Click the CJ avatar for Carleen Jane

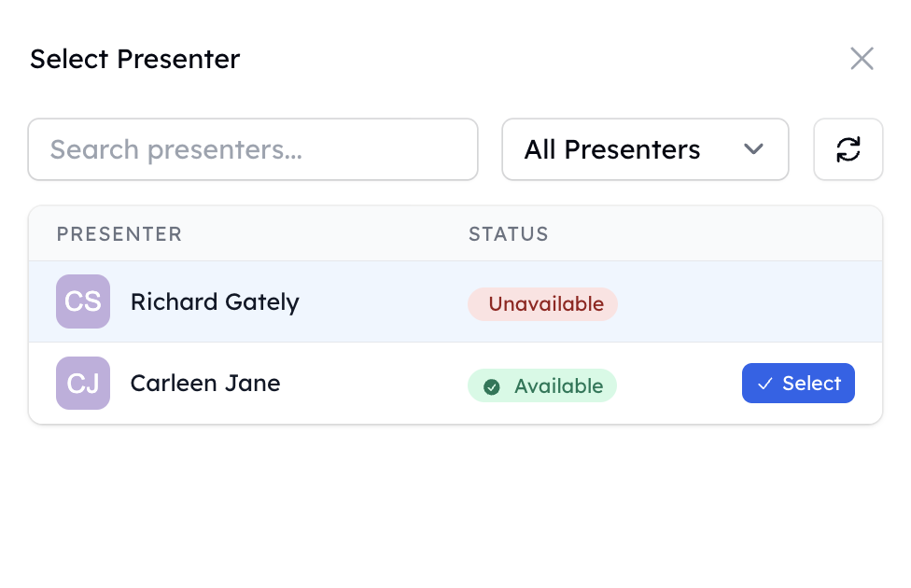tap(83, 383)
